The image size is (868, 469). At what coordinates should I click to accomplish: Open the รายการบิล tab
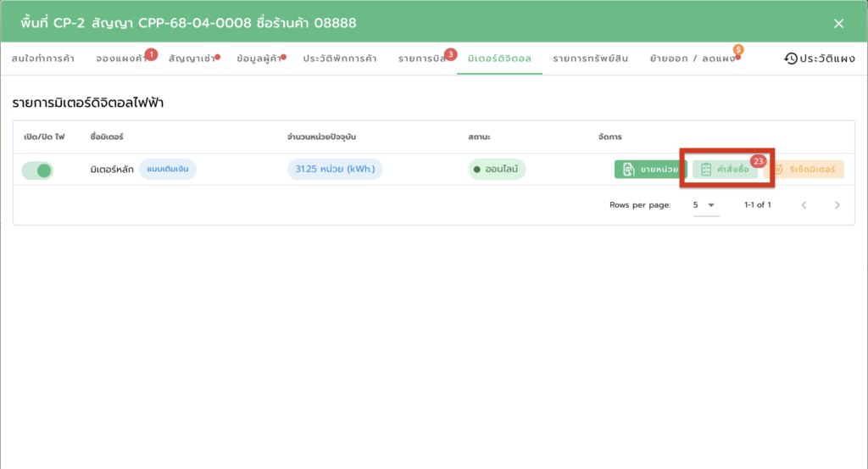click(422, 59)
